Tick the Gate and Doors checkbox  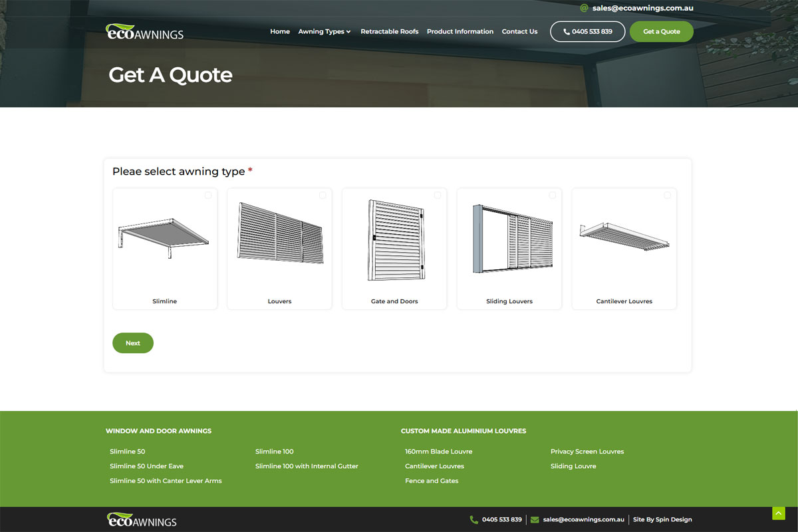point(438,195)
